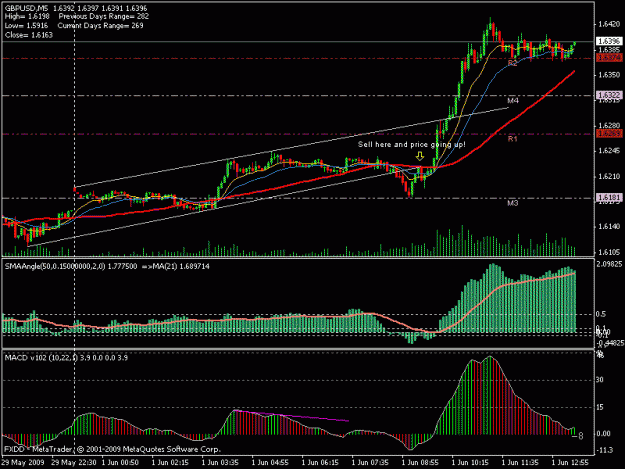
Task: Click the 1.6140 price scale value
Action: [609, 227]
